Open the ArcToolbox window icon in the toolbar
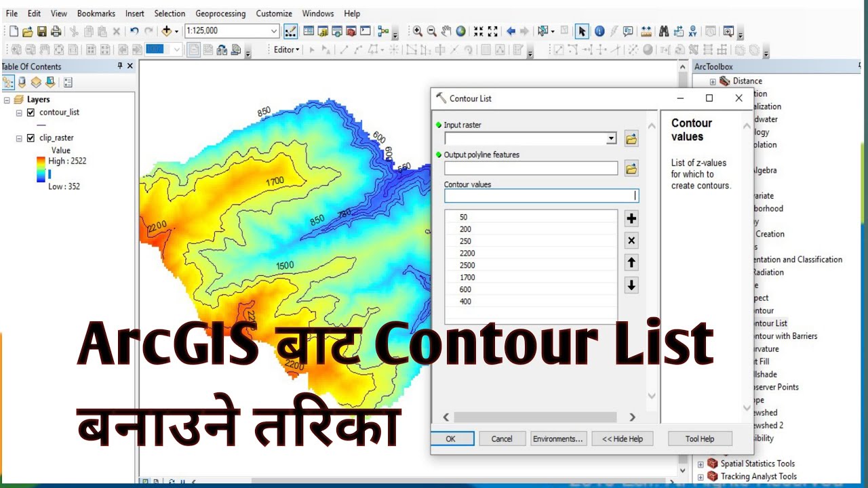Viewport: 868px width, 488px height. click(351, 31)
